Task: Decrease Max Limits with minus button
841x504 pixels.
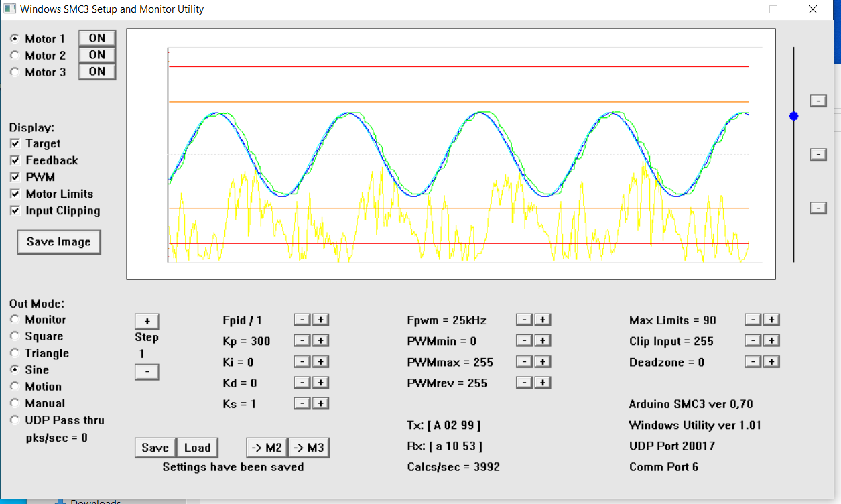Action: (x=753, y=320)
